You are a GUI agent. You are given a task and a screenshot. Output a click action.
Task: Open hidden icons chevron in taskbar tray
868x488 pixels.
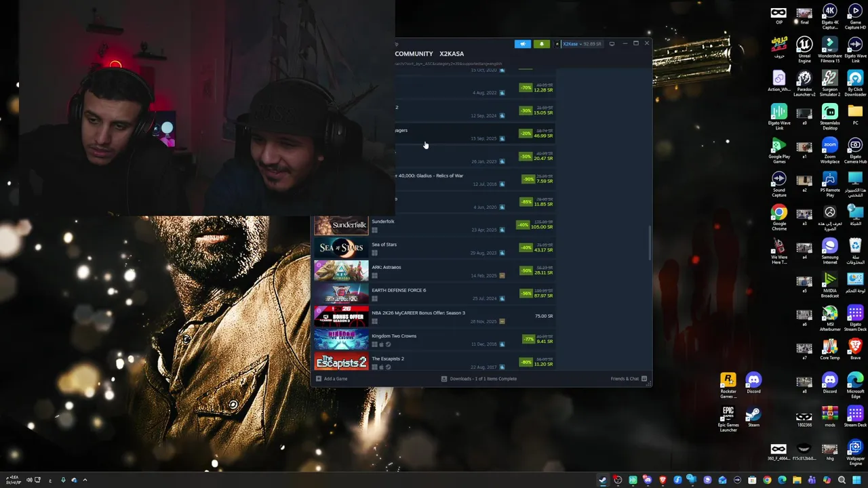coord(85,480)
